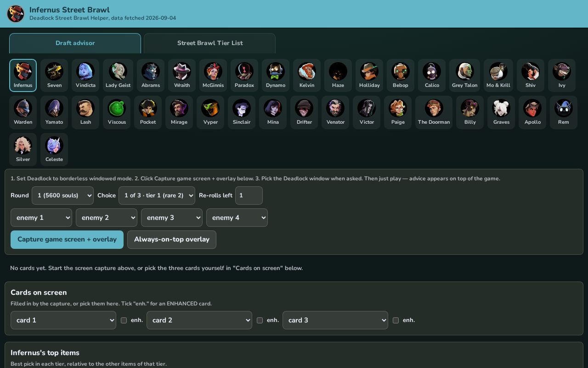This screenshot has height=368, width=588.
Task: Switch to the Draft advisor tab
Action: point(75,43)
